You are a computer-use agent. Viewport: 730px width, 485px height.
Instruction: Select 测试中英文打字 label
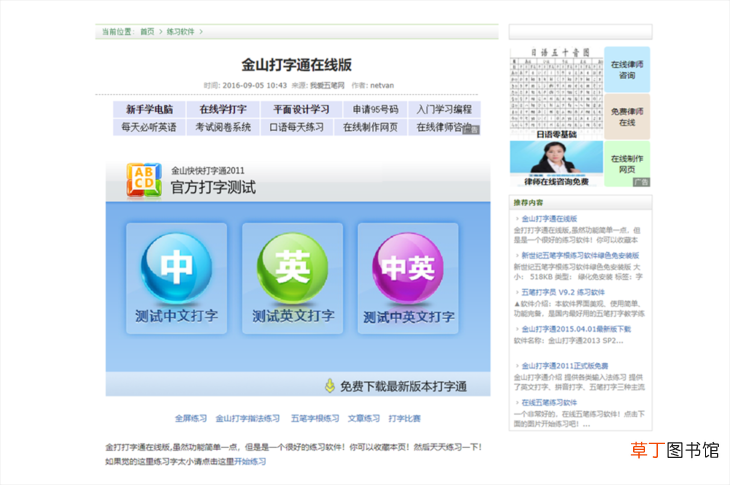click(x=409, y=317)
